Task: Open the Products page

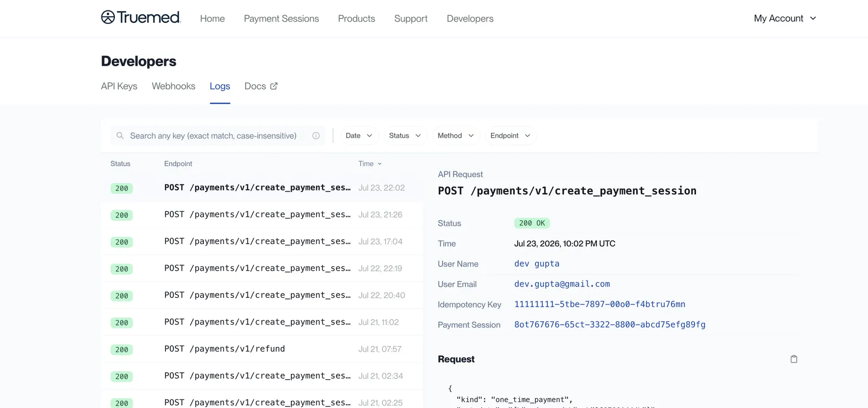Action: (356, 18)
